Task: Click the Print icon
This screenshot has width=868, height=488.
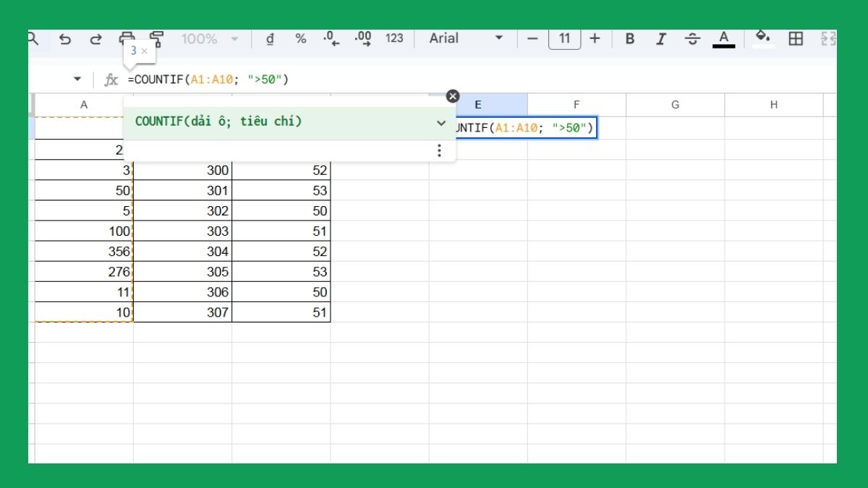Action: click(x=127, y=37)
